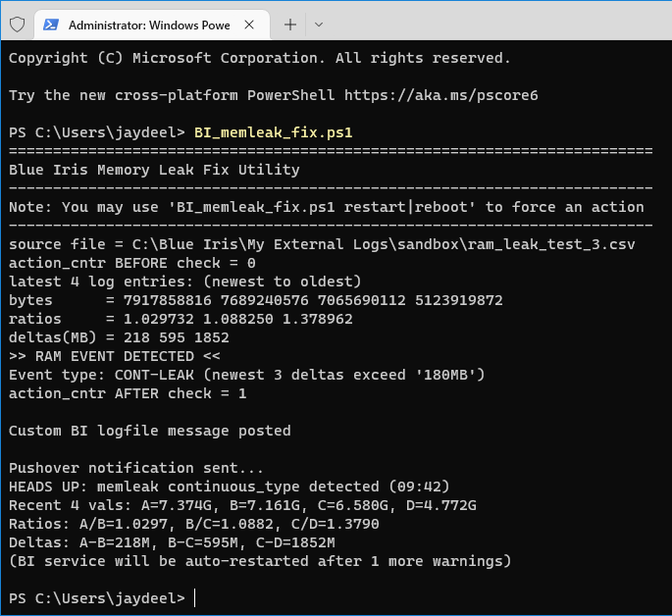Viewport: 672px width, 616px height.
Task: Click 'Custom BI logfile message posted' line
Action: pyautogui.click(x=149, y=431)
